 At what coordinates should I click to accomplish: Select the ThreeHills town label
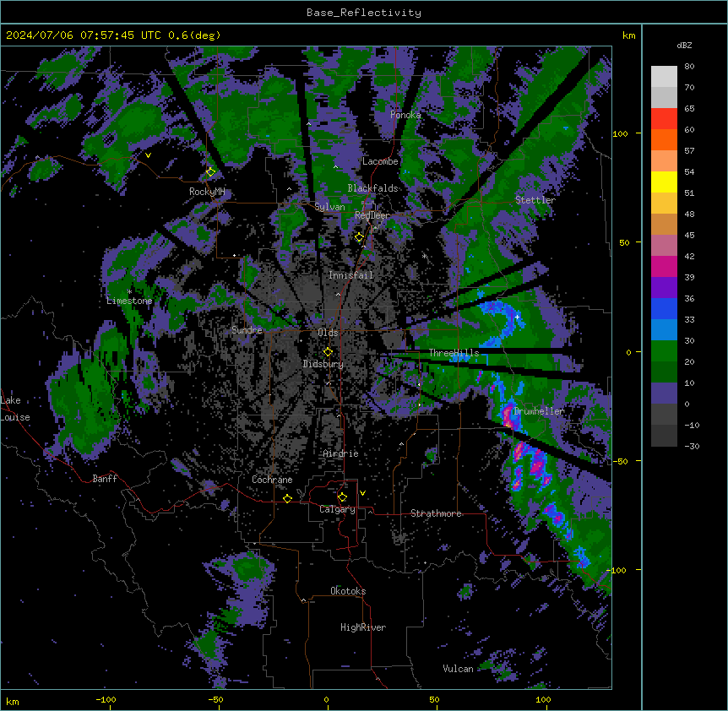click(454, 353)
